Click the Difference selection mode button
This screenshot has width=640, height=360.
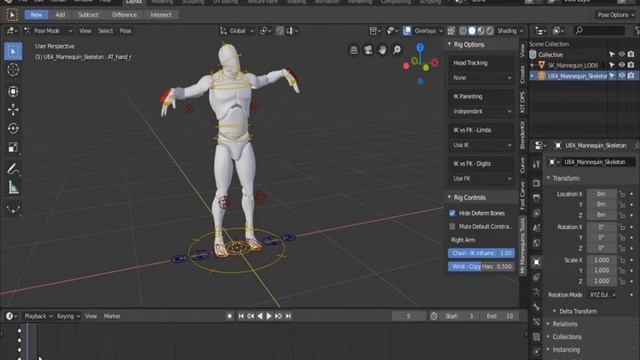124,15
